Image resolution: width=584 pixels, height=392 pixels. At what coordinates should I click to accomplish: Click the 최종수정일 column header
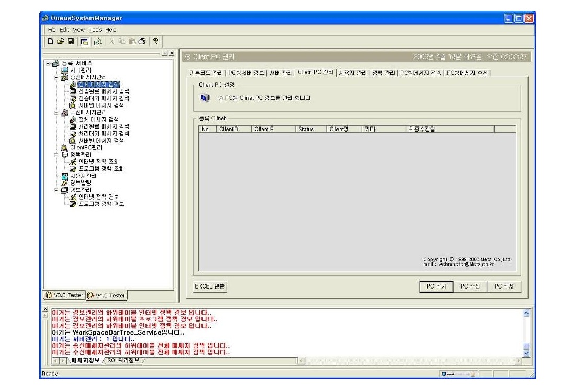pos(450,130)
